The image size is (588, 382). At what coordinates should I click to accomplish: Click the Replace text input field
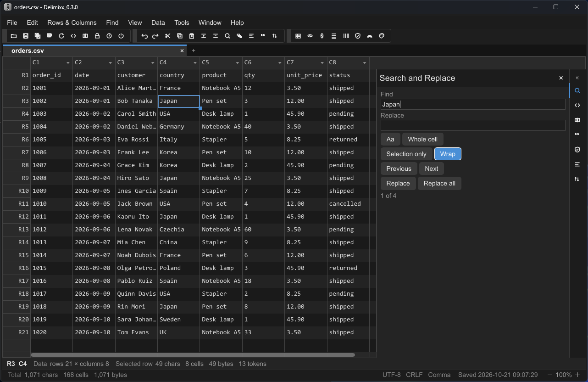coord(473,125)
